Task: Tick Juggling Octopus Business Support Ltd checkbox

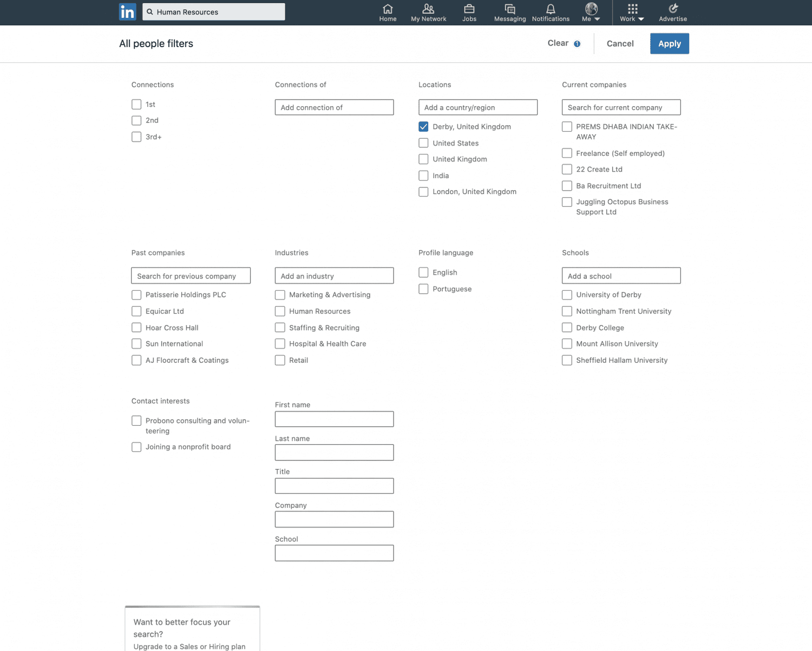Action: [x=567, y=202]
